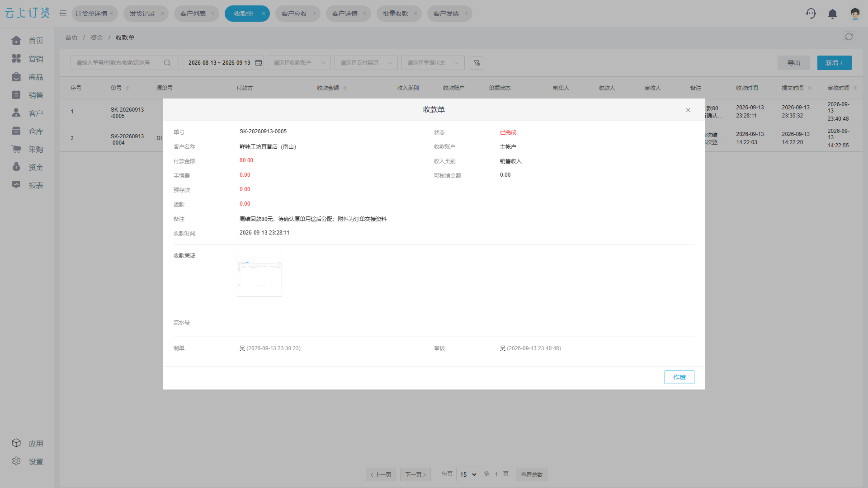Switch to 客户应收 tab

click(x=294, y=14)
